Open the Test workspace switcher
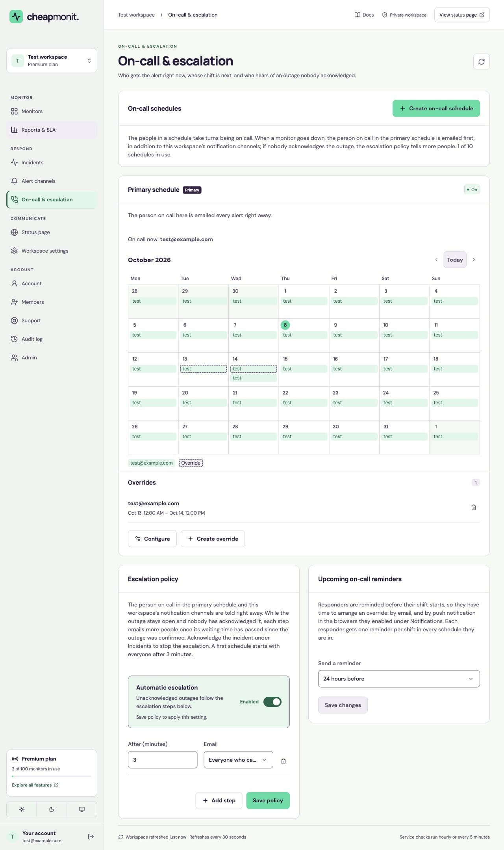 tap(52, 61)
